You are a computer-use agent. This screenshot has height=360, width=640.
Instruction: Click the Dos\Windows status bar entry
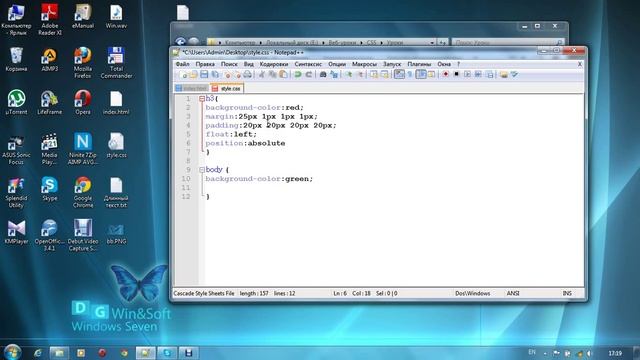tap(473, 293)
